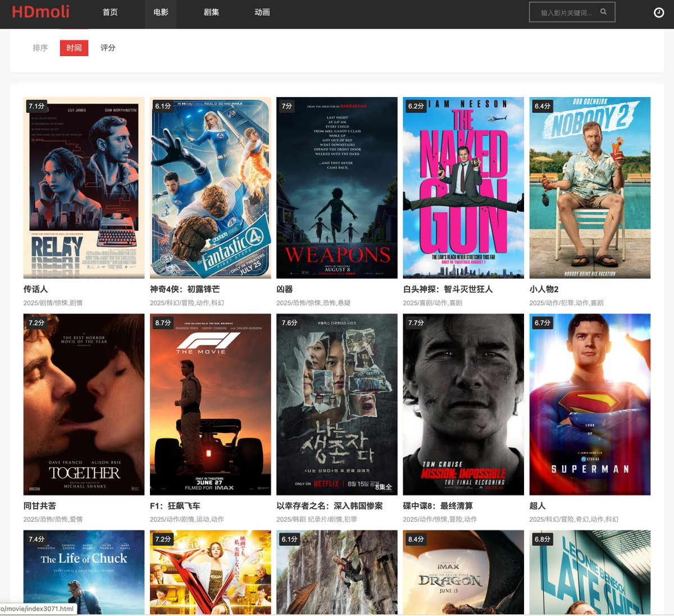The width and height of the screenshot is (674, 616).
Task: Open The Naked Gun poster
Action: click(463, 188)
